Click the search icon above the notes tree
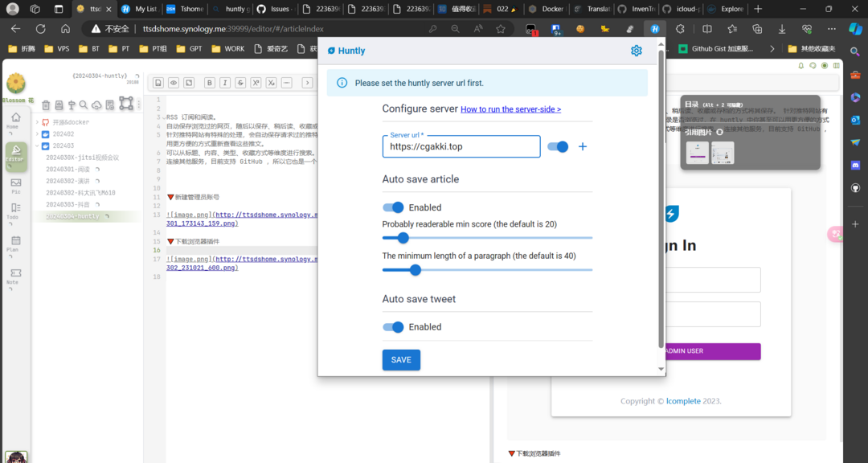Screen dimensions: 868x463 pos(84,105)
